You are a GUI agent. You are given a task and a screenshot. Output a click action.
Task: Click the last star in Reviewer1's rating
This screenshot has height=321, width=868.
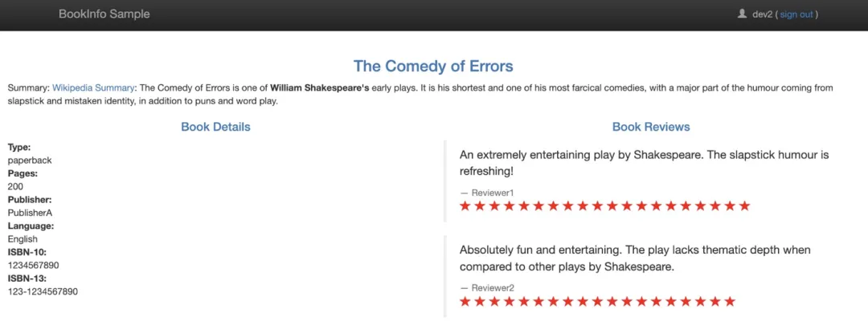744,206
